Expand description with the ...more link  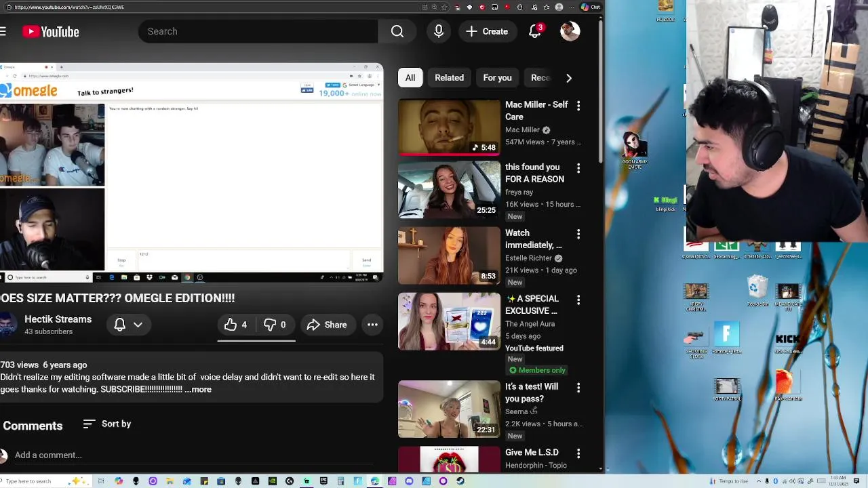pyautogui.click(x=198, y=389)
